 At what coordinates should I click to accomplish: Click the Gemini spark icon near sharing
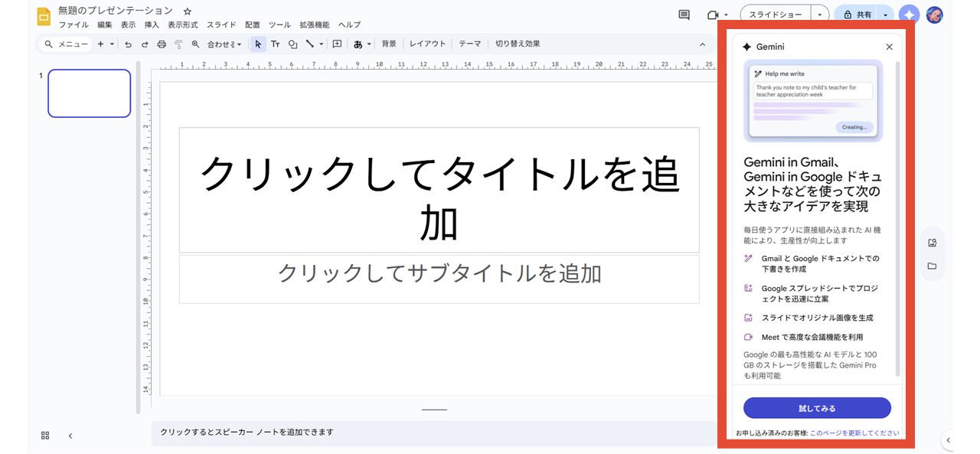pyautogui.click(x=908, y=14)
